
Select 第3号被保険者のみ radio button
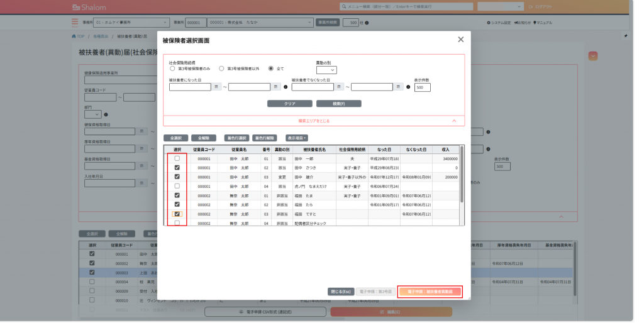click(x=173, y=68)
